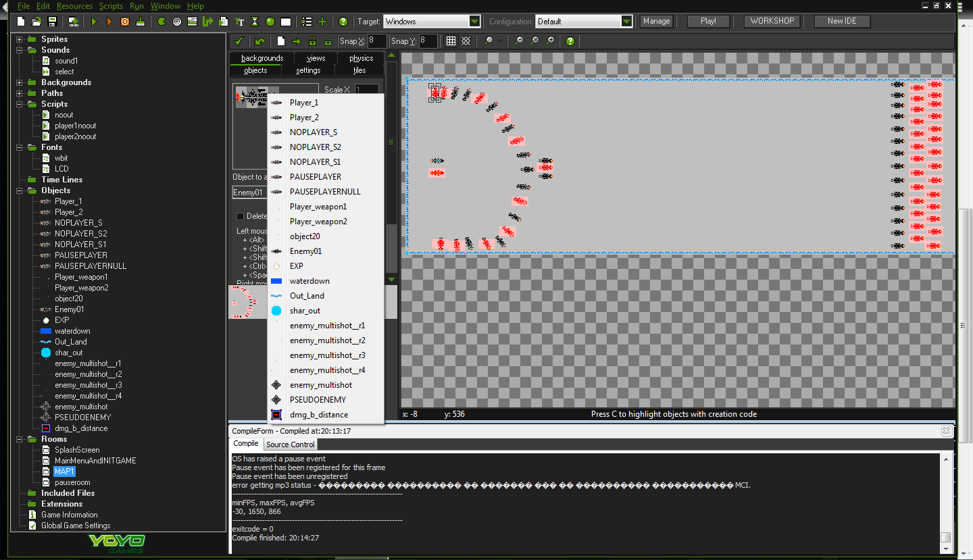Collapse the Scripts folder
The width and height of the screenshot is (973, 560).
pos(19,104)
